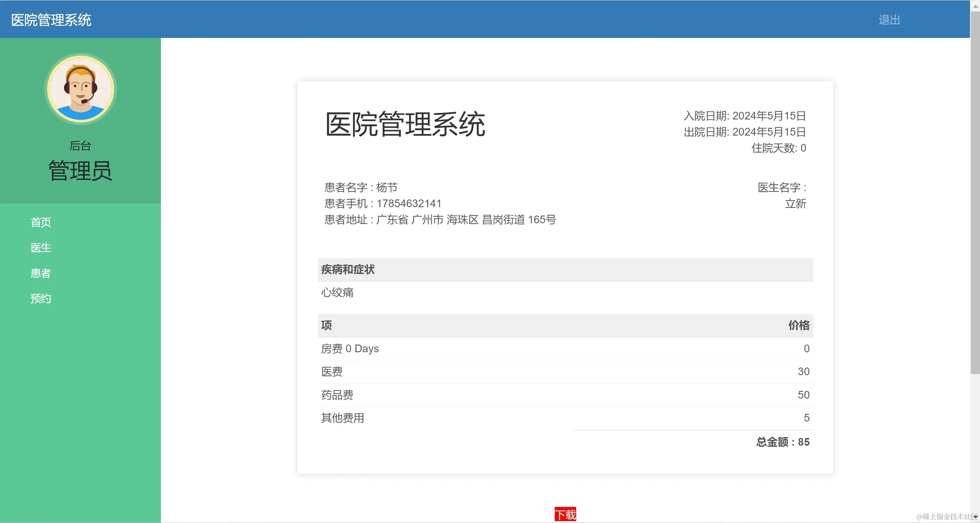The image size is (980, 523).
Task: Click the admin avatar picture
Action: 80,89
